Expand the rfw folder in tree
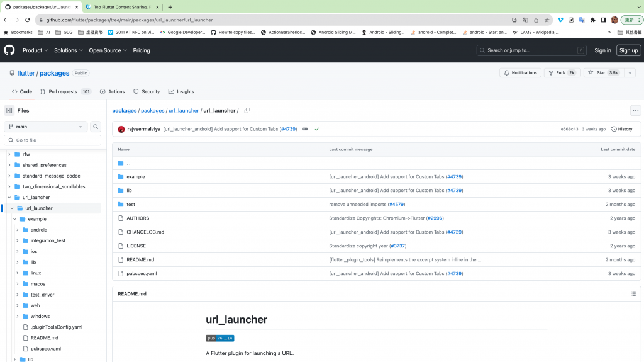Screen dimensions: 644x362 coord(9,154)
